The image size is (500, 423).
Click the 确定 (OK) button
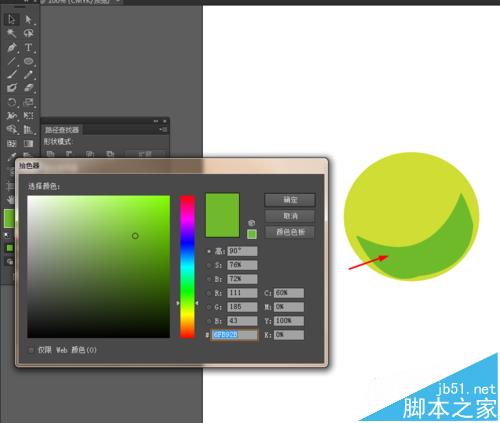[x=290, y=200]
